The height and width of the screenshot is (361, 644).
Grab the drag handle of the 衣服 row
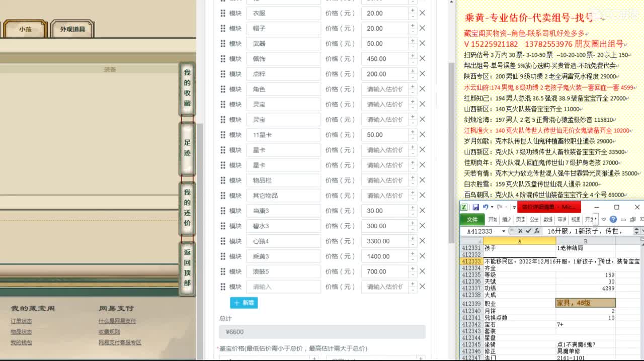click(x=223, y=14)
